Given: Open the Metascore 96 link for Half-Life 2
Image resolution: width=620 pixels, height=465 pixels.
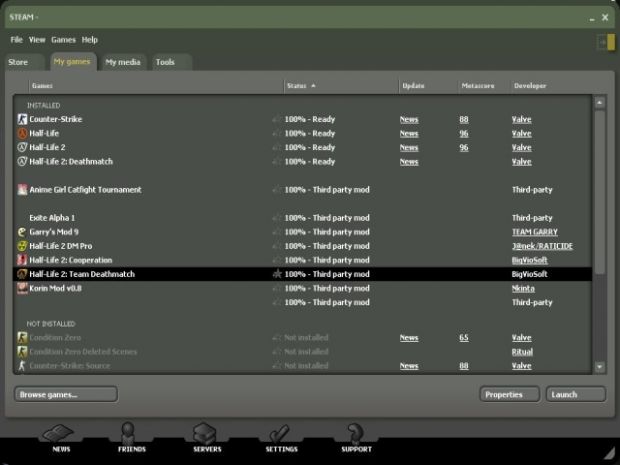Looking at the screenshot, I should [464, 147].
